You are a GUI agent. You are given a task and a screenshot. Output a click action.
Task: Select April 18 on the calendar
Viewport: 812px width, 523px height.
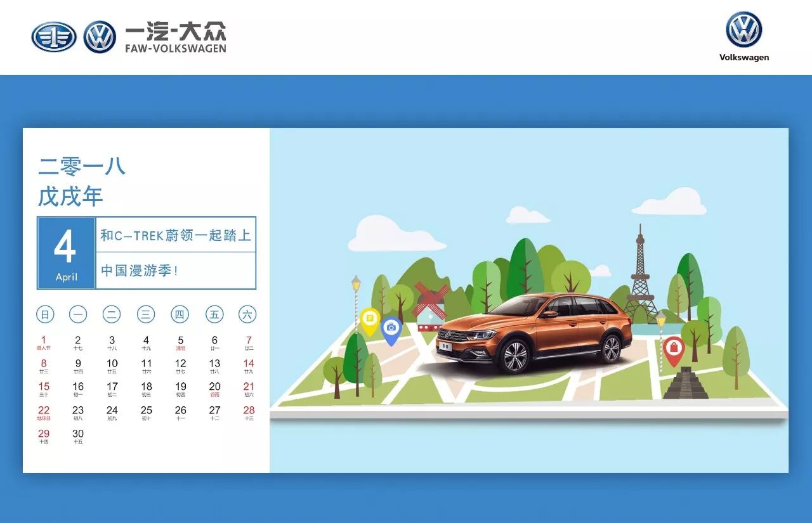click(147, 389)
